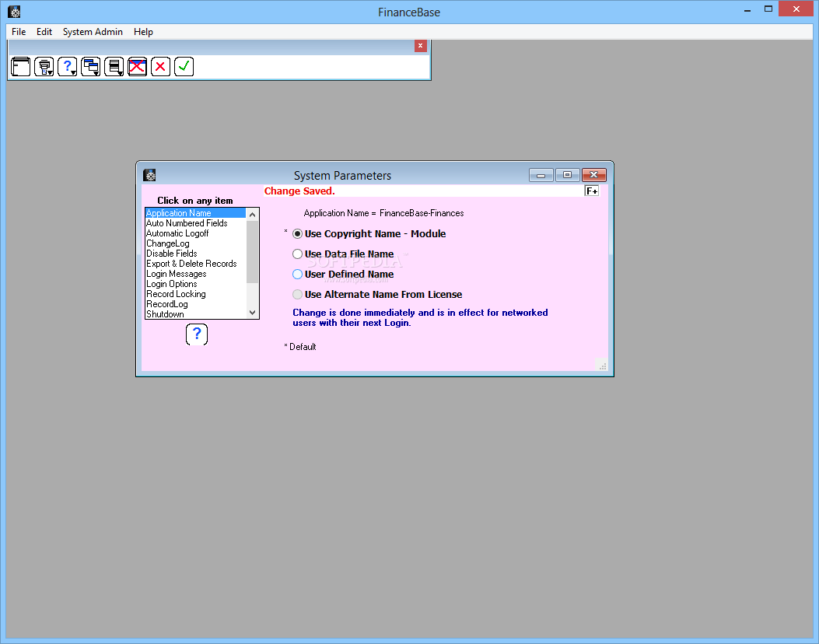819x644 pixels.
Task: Minimize the System Parameters window
Action: pyautogui.click(x=541, y=175)
